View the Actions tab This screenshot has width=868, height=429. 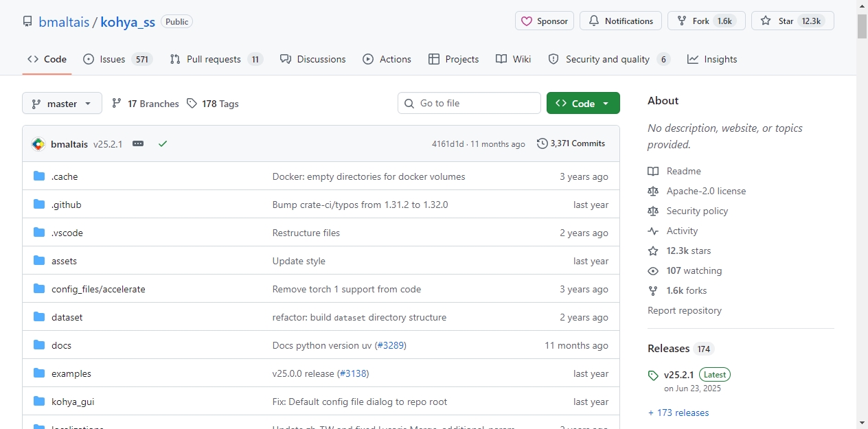click(x=387, y=59)
